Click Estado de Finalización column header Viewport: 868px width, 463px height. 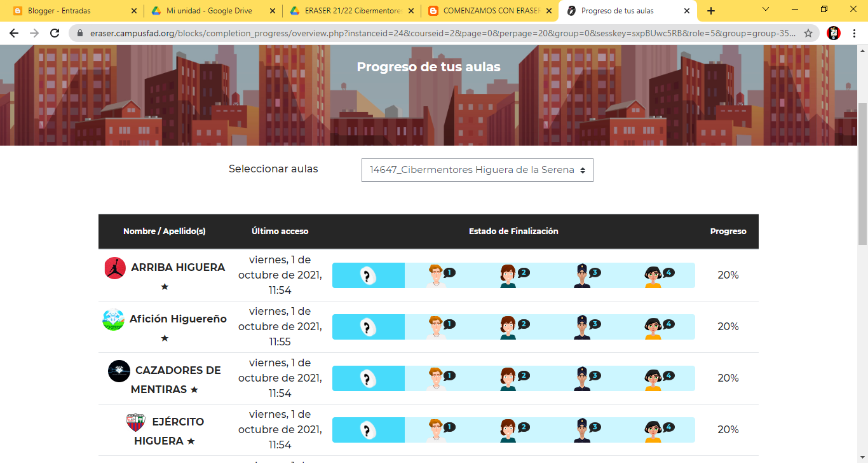coord(513,231)
